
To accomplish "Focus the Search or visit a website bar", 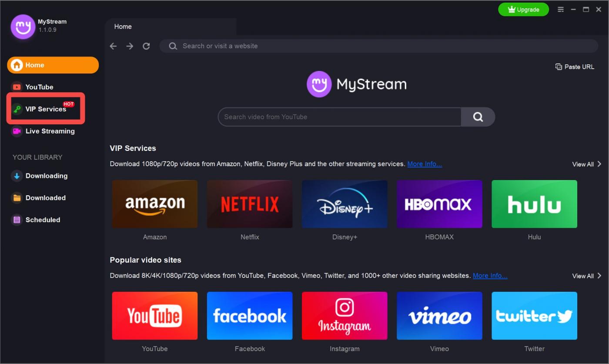I will coord(378,46).
